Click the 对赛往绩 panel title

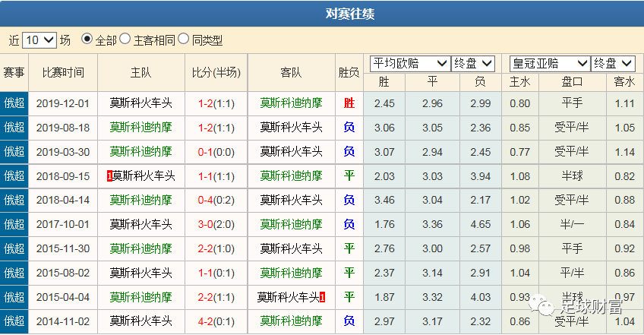coord(350,14)
